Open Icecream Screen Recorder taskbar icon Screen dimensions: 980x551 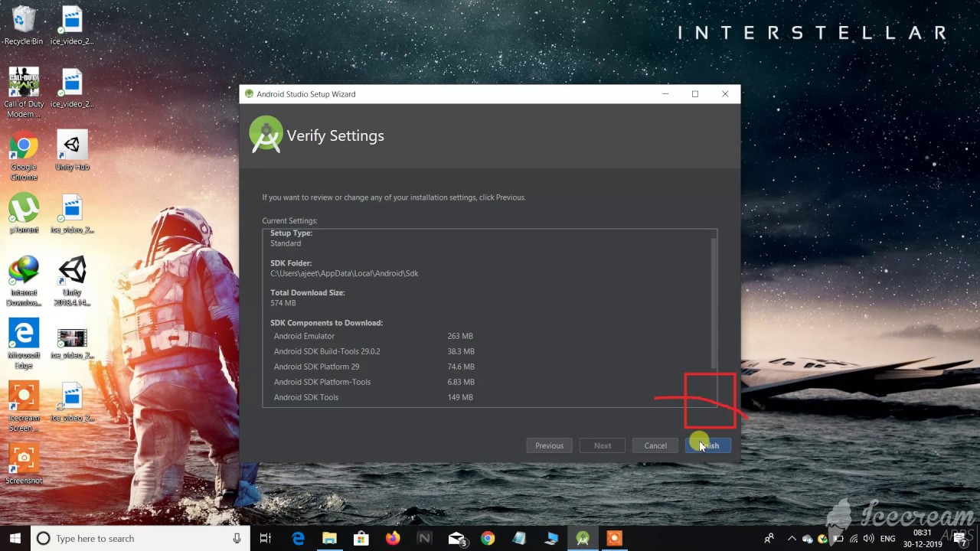pos(614,538)
